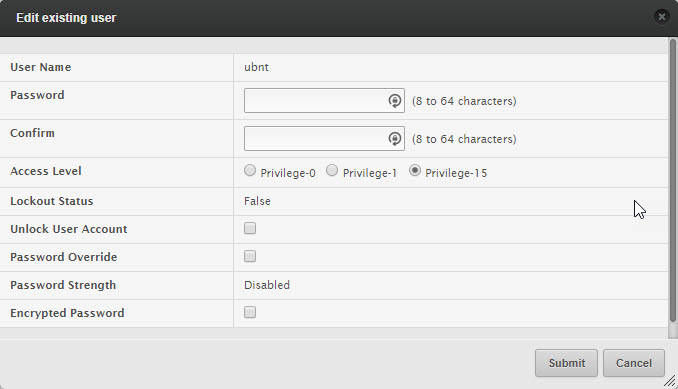Image resolution: width=678 pixels, height=389 pixels.
Task: Click the Password Strength value Disabled
Action: pyautogui.click(x=267, y=285)
